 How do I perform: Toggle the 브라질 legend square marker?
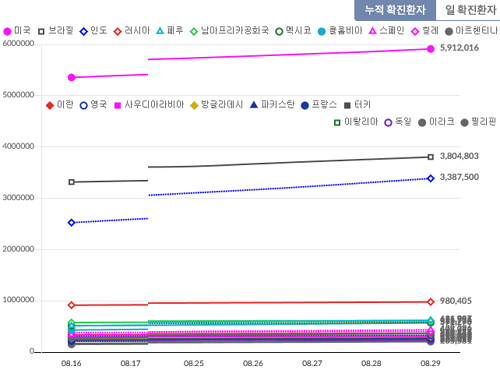point(41,31)
